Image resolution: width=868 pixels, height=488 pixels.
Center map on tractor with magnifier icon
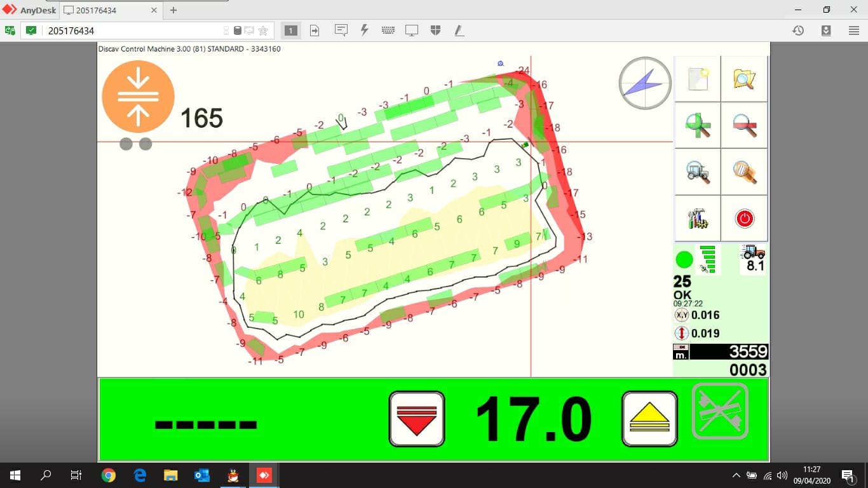click(x=698, y=172)
